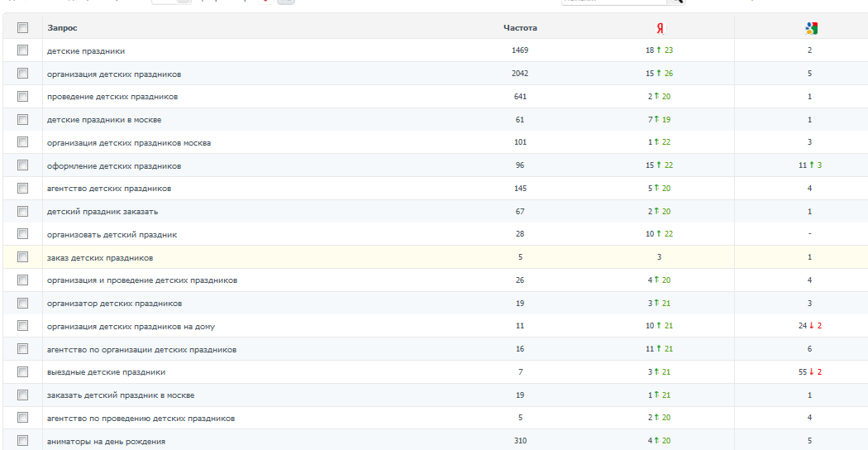
Task: Toggle the select-all checkbox in table header
Action: coord(23,28)
